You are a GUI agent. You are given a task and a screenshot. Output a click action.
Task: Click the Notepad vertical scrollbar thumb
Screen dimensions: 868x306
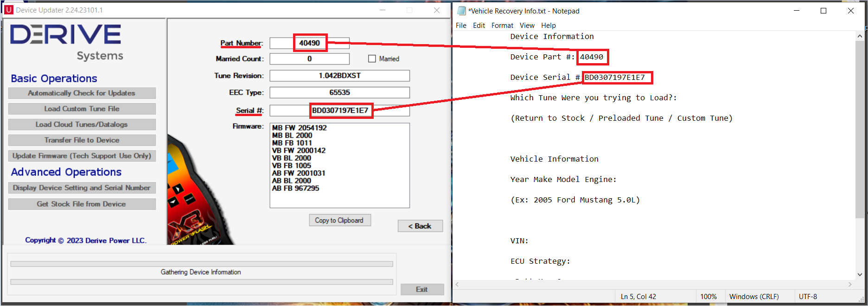click(x=860, y=129)
